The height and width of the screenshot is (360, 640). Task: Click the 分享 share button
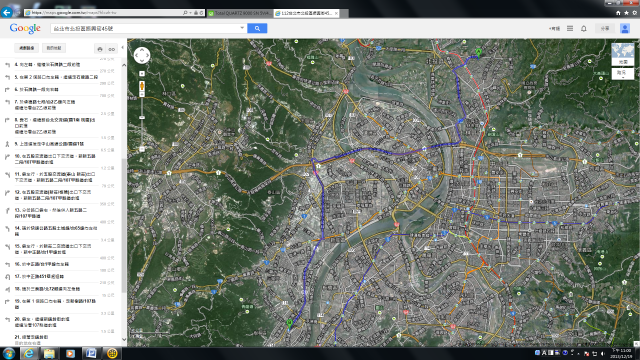604,28
